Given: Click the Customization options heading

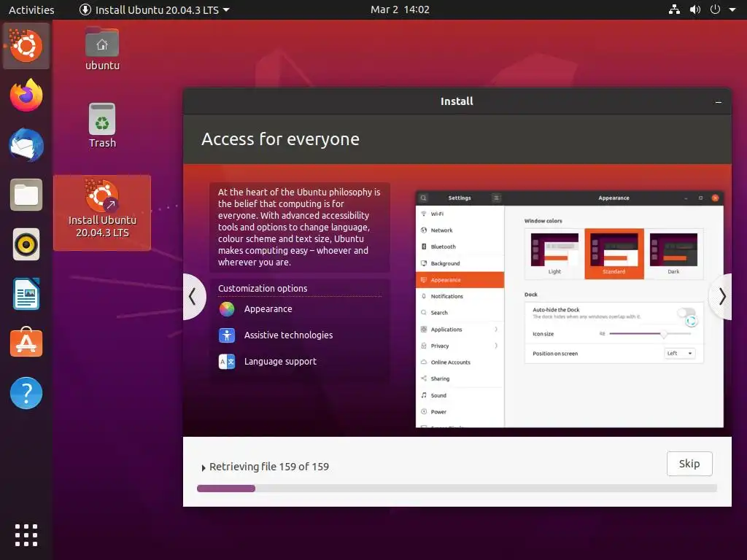Looking at the screenshot, I should click(263, 289).
